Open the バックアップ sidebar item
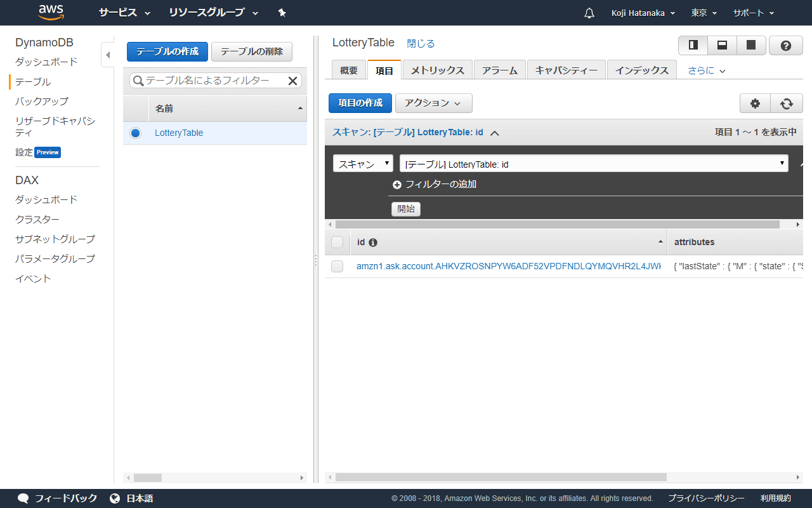812x508 pixels. pos(42,102)
